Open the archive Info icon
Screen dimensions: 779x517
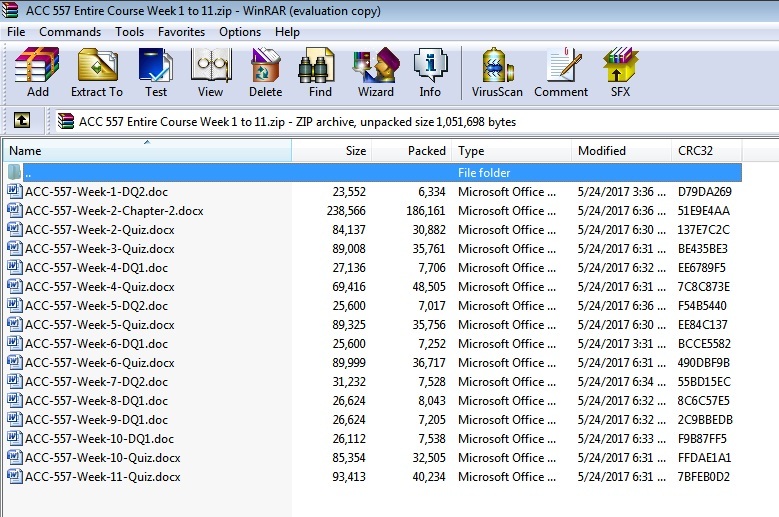click(x=430, y=66)
